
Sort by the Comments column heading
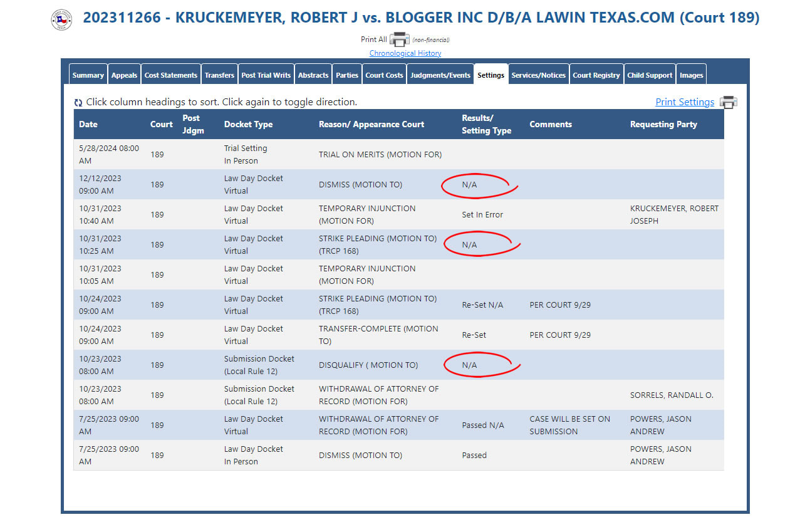pyautogui.click(x=551, y=124)
